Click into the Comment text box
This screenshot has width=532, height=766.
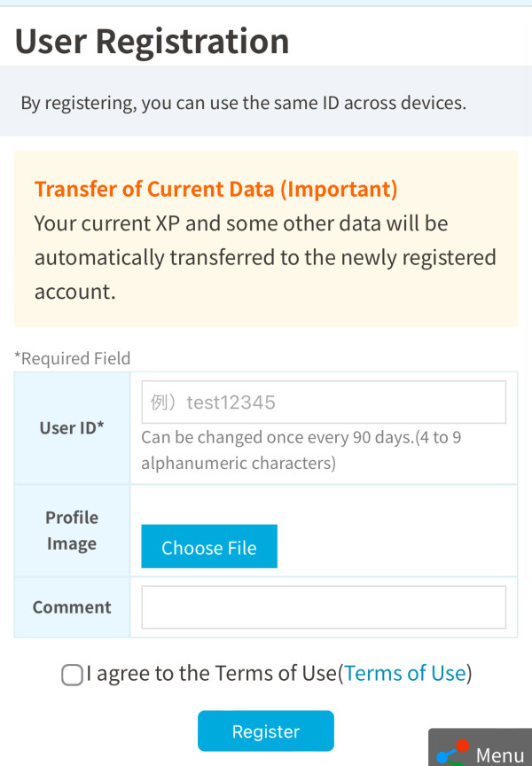324,607
